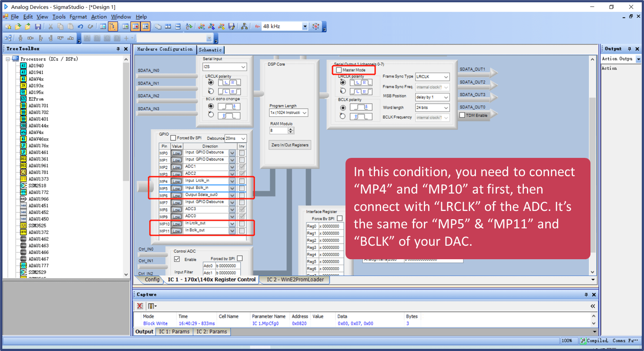Click the Save project toolbar icon
The width and height of the screenshot is (644, 351).
(x=38, y=27)
